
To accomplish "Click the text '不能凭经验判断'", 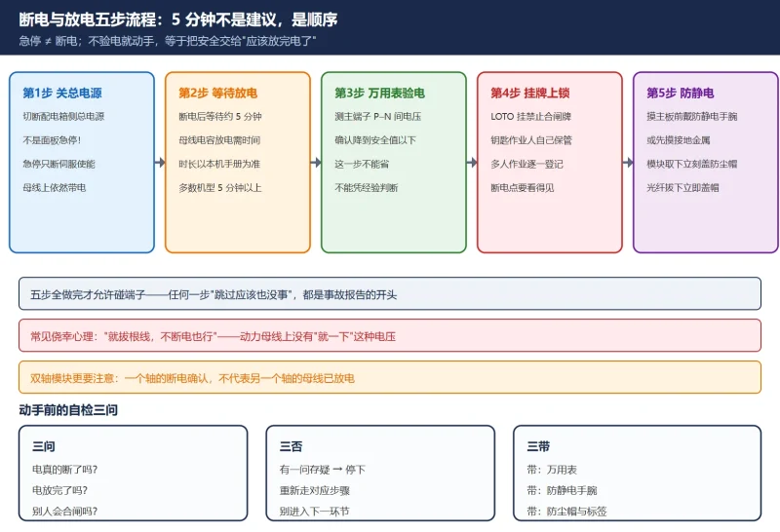I will (367, 187).
